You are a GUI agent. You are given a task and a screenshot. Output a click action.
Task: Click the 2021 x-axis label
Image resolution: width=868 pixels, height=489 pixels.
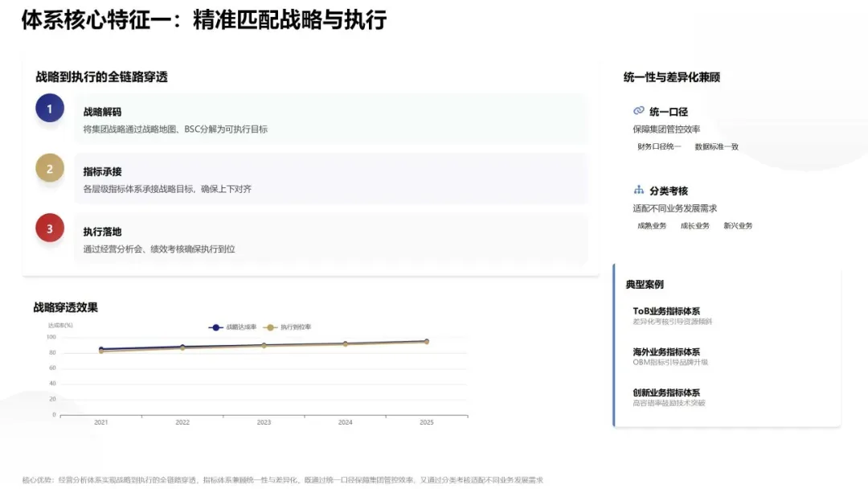click(100, 422)
